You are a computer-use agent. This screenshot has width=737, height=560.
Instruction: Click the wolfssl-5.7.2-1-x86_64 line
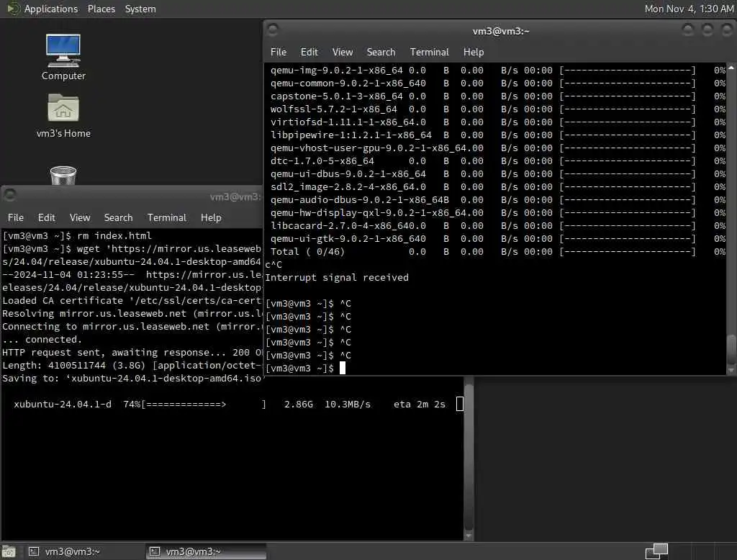pos(498,109)
